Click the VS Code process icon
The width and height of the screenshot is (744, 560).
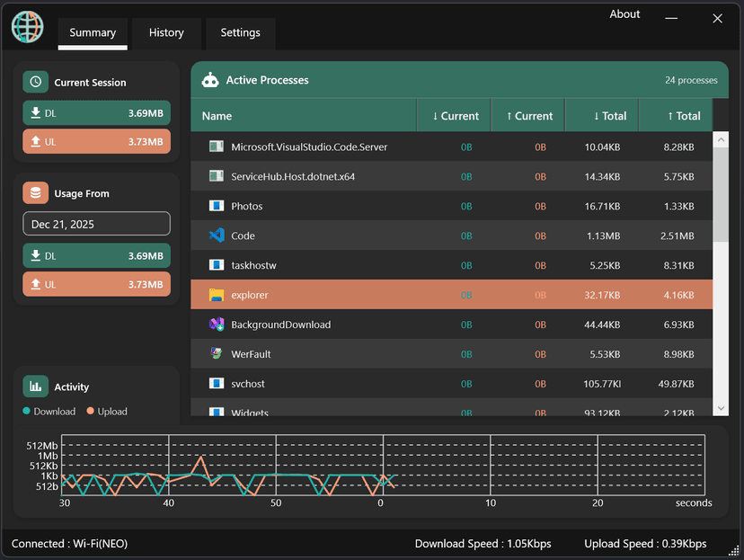217,236
